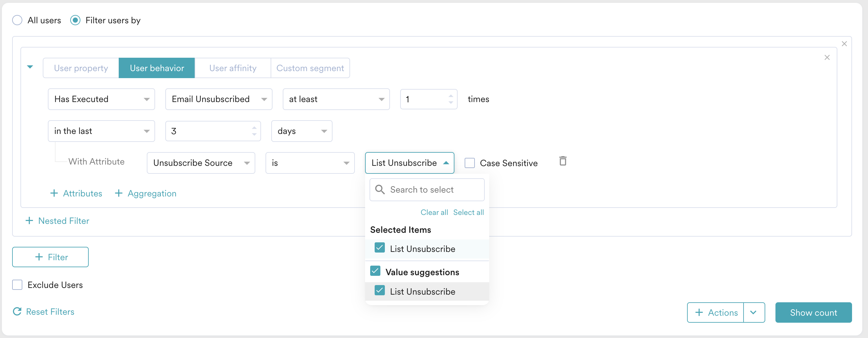This screenshot has width=868, height=338.
Task: Click the Clear all link
Action: (434, 212)
